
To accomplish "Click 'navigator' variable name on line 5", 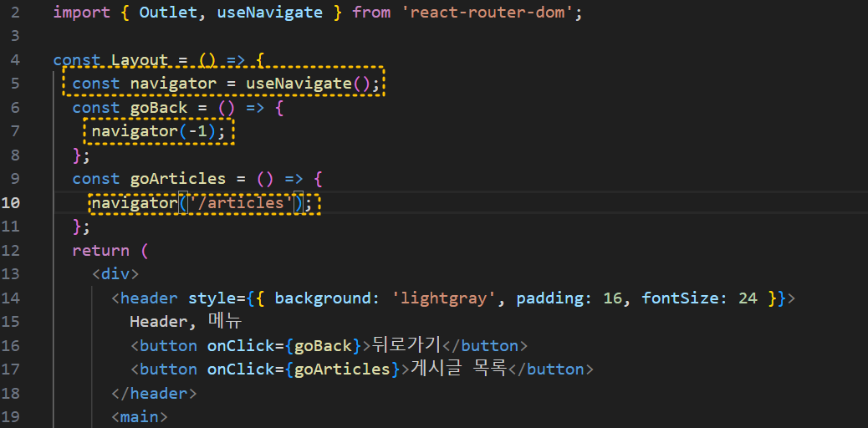I will [173, 84].
